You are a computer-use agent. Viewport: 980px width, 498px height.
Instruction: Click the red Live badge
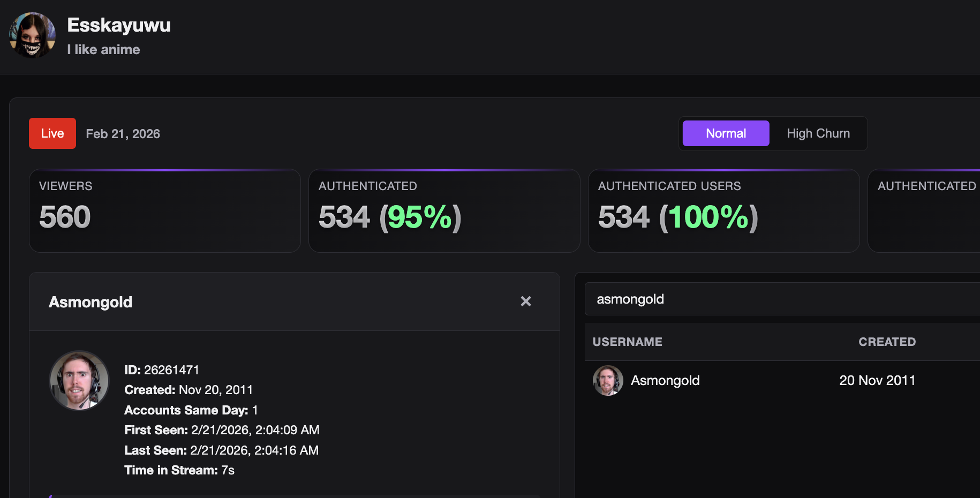click(52, 133)
